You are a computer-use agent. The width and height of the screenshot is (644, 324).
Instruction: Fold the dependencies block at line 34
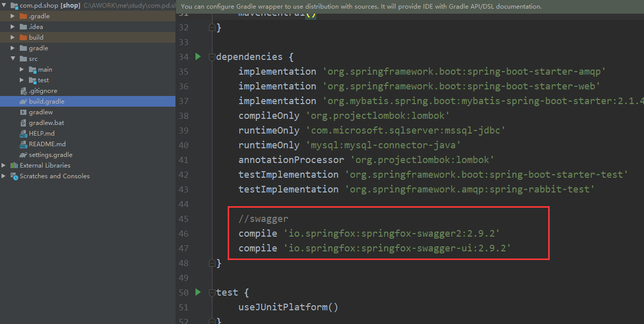pos(212,57)
